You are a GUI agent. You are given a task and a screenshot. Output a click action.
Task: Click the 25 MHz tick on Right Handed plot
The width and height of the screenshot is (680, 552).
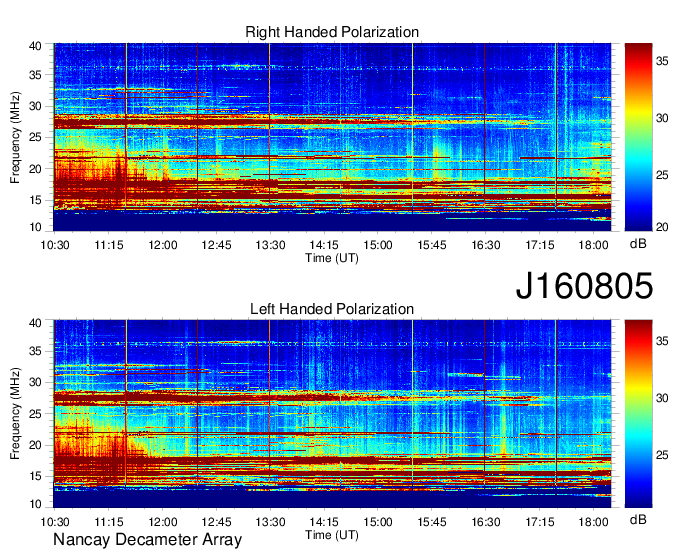coord(36,137)
